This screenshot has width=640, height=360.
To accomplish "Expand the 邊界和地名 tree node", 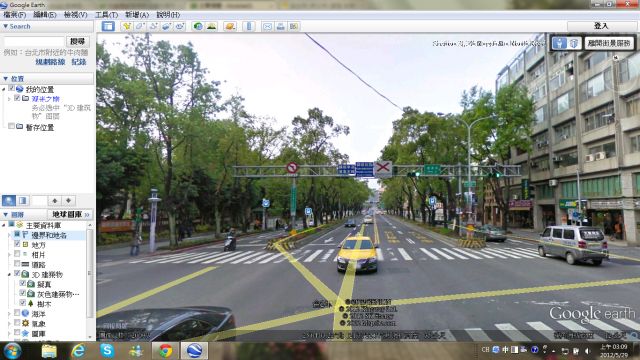I will pyautogui.click(x=9, y=235).
